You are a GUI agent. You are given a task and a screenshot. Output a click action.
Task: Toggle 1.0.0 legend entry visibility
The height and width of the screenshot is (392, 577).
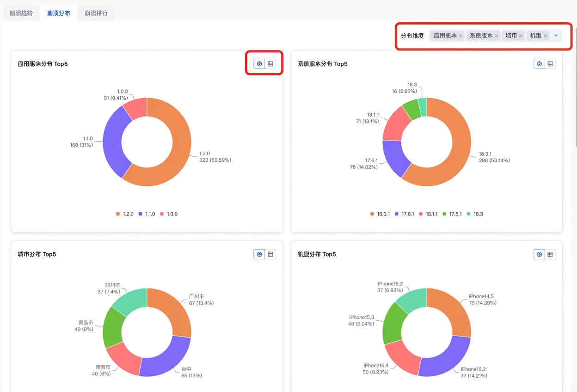click(x=169, y=214)
